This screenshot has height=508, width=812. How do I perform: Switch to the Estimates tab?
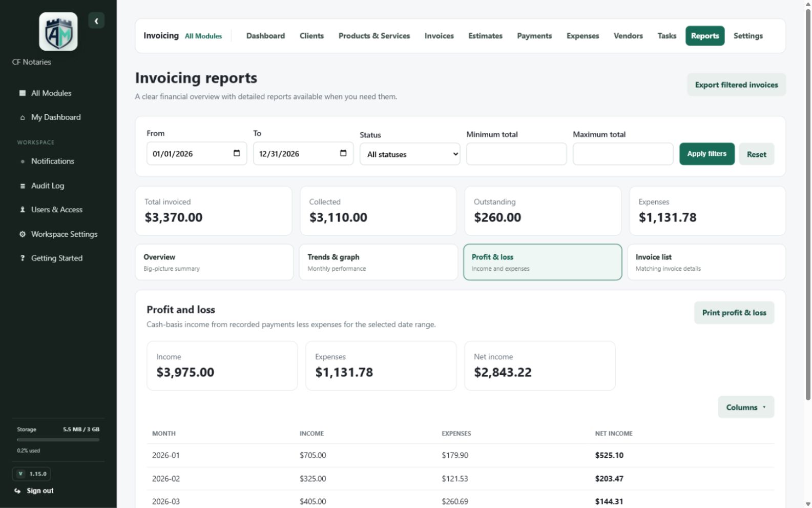pyautogui.click(x=485, y=36)
